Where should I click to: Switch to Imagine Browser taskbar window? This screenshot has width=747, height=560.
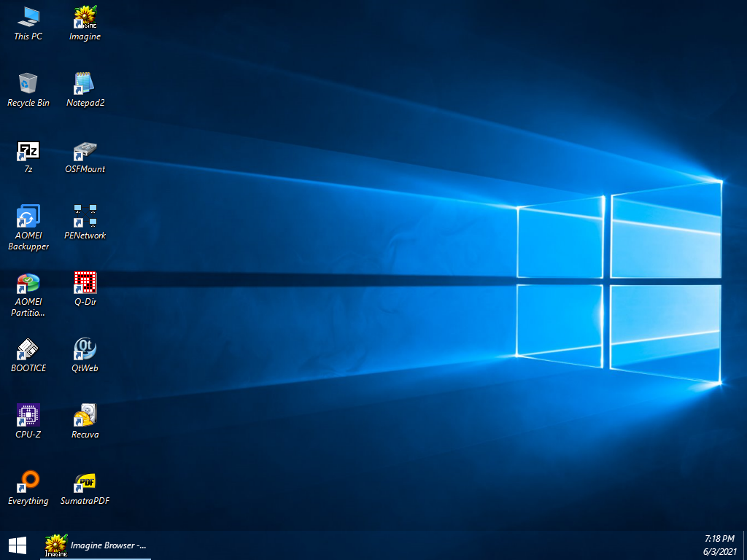coord(96,545)
